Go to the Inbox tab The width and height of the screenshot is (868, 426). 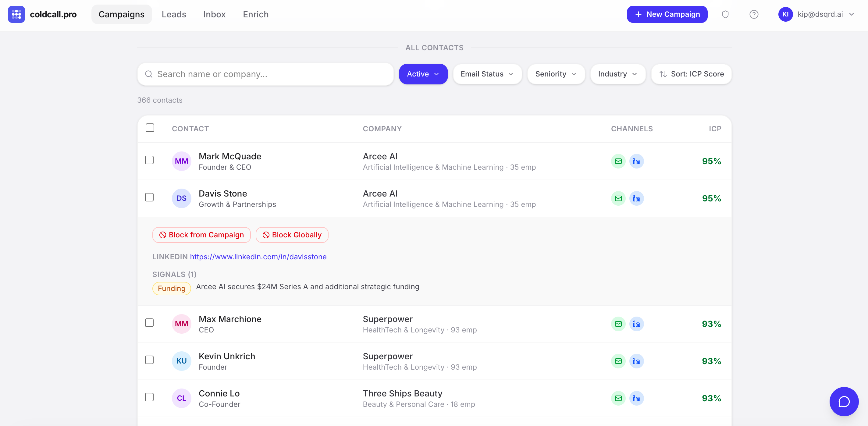(x=214, y=14)
